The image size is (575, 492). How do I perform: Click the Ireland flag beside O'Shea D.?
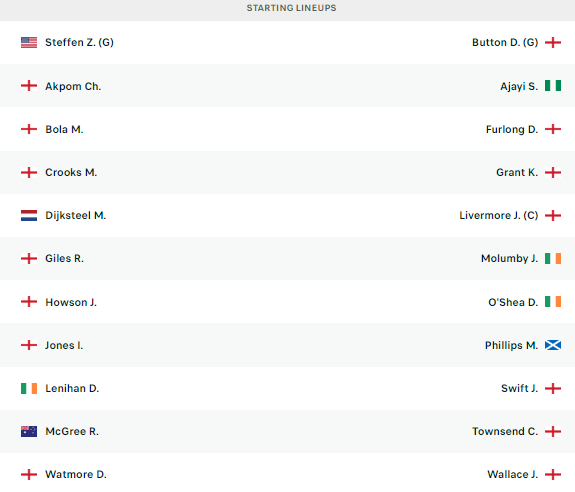pyautogui.click(x=553, y=302)
